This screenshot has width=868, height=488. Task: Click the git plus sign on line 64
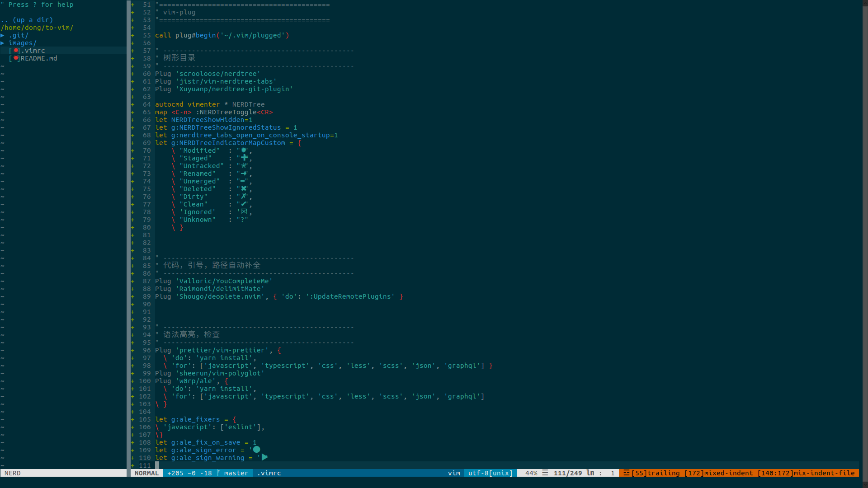point(132,104)
